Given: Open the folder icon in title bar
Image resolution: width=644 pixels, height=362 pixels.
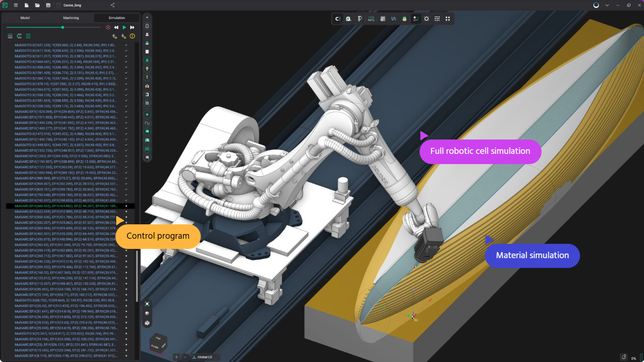Looking at the screenshot, I should [38, 5].
